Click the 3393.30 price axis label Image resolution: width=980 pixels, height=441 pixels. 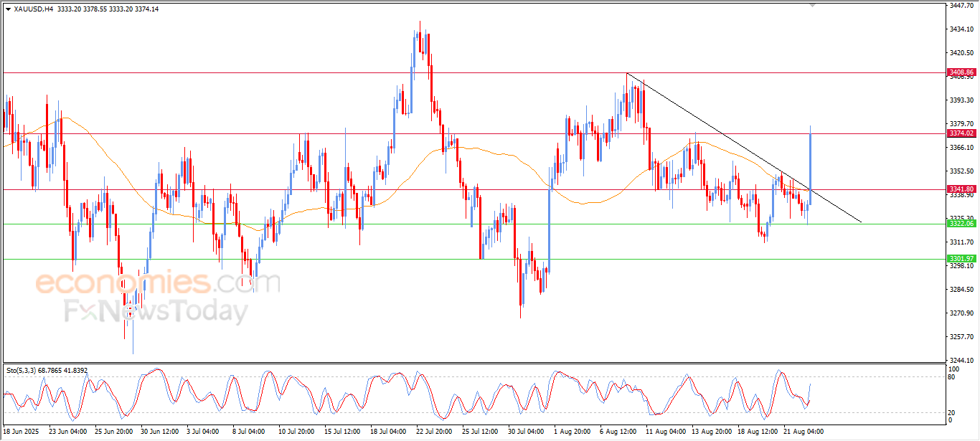963,100
